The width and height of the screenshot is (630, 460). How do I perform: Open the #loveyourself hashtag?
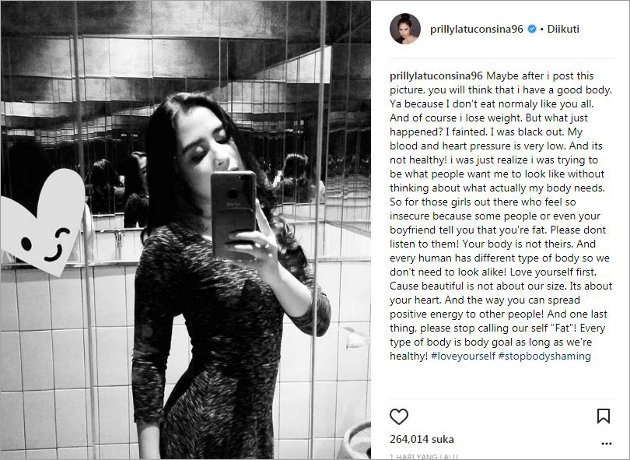(x=463, y=356)
